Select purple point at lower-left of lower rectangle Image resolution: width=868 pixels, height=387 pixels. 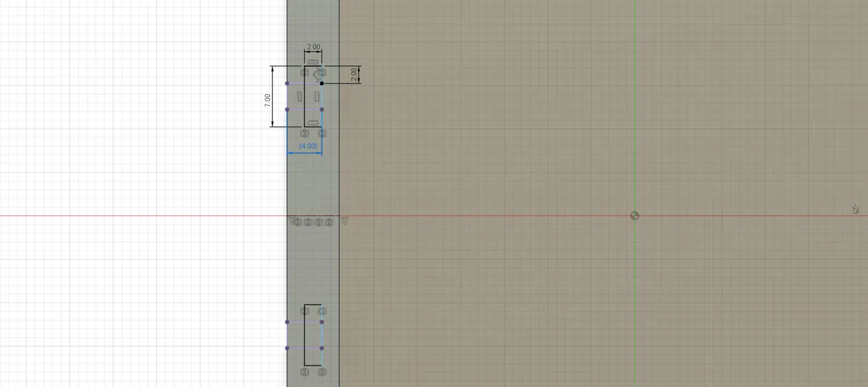point(287,348)
